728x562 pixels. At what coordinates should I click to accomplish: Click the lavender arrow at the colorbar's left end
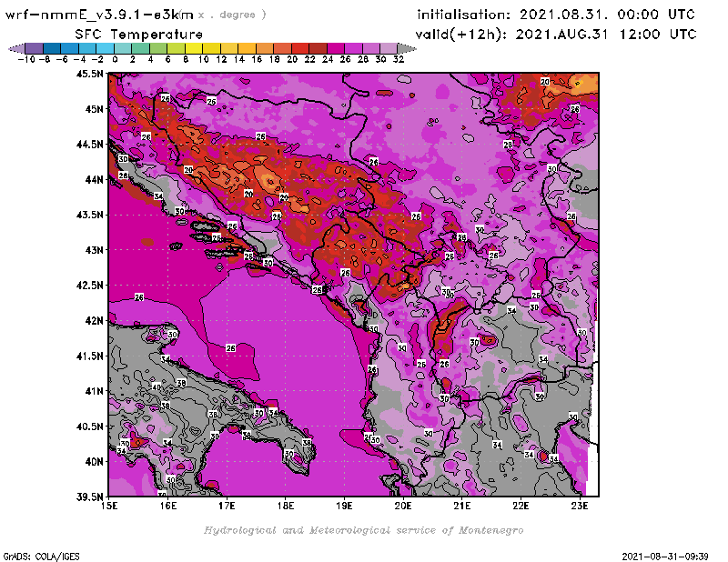click(x=16, y=48)
